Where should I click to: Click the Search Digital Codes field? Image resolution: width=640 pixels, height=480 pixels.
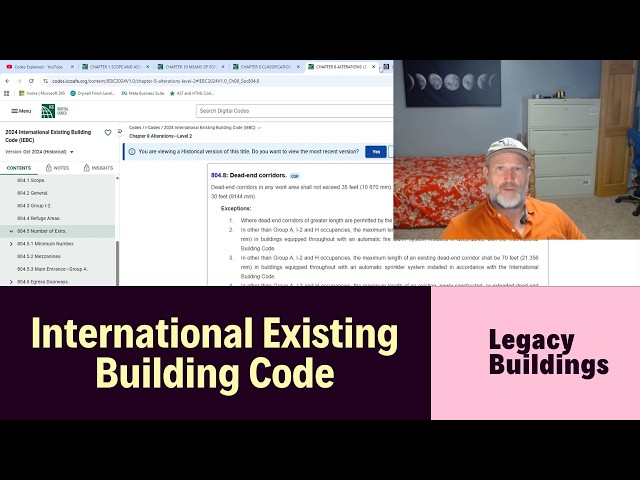(294, 111)
